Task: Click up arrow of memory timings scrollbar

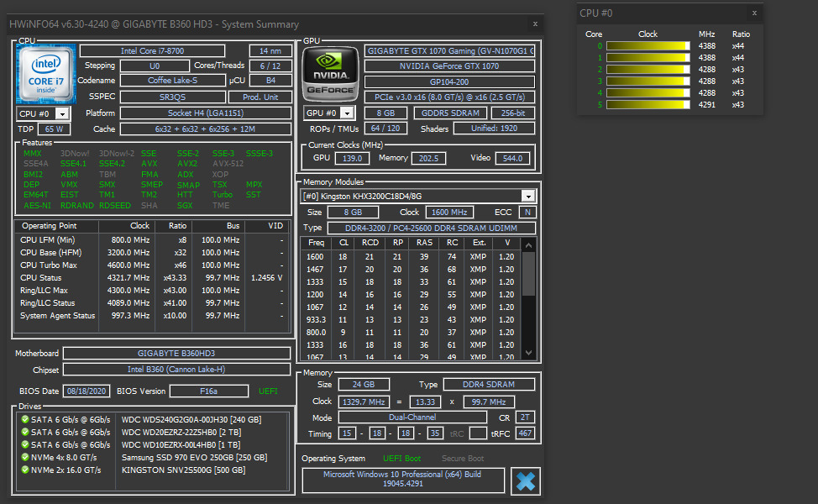Action: point(529,244)
